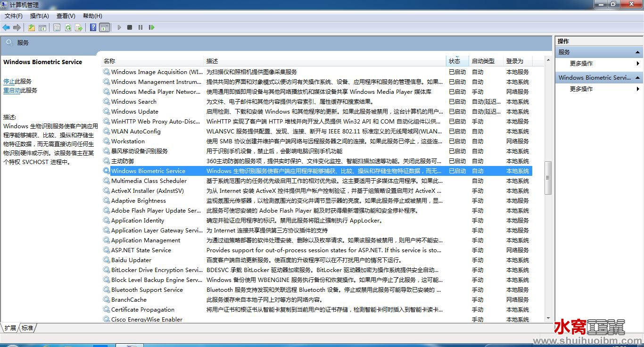This screenshot has height=347, width=644.
Task: Open the 文件(F) menu
Action: click(14, 16)
